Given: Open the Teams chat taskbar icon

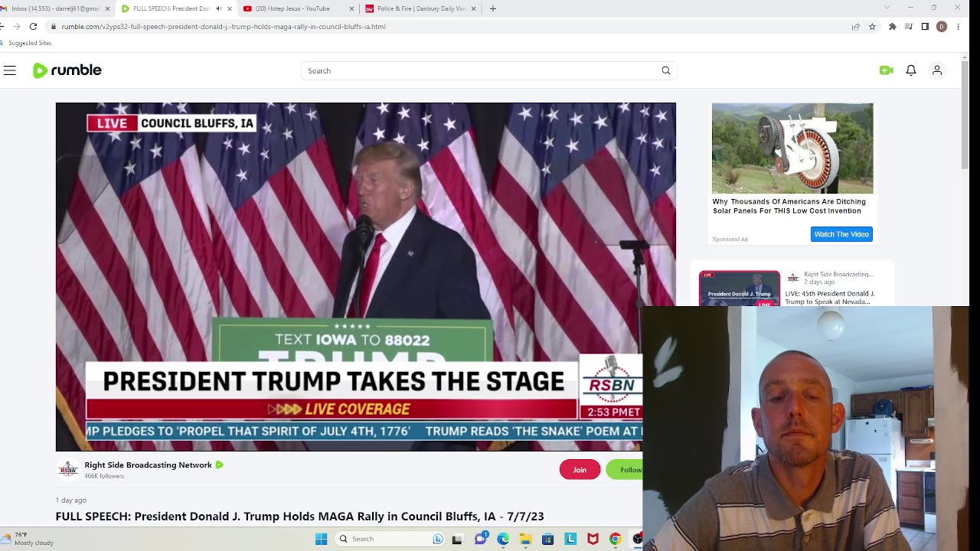Looking at the screenshot, I should coord(480,539).
